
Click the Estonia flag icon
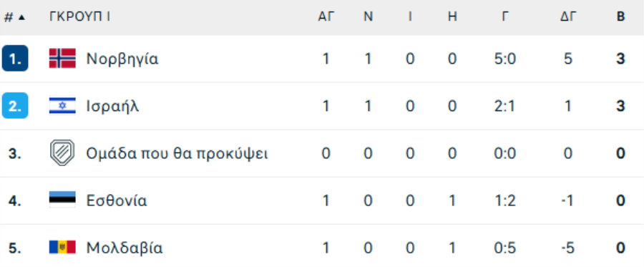tap(62, 200)
